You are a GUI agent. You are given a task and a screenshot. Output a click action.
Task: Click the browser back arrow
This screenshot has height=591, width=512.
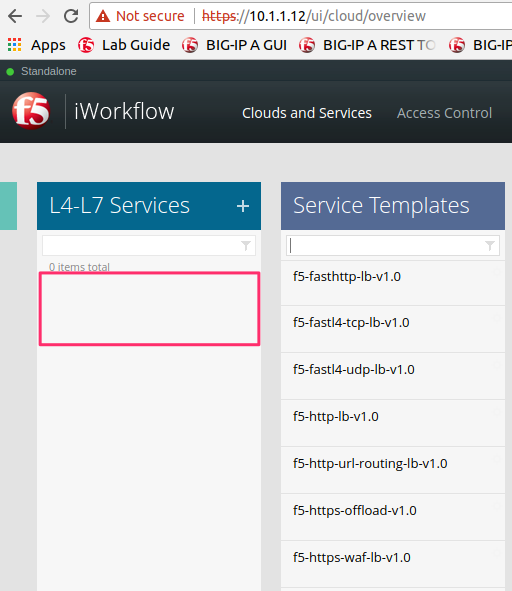coord(15,16)
